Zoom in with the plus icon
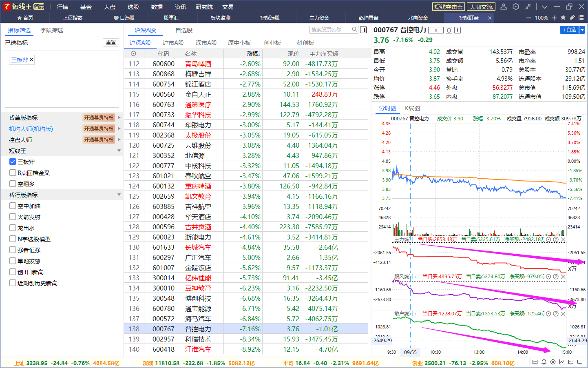Viewport: 588px width, 368px height. [x=554, y=18]
